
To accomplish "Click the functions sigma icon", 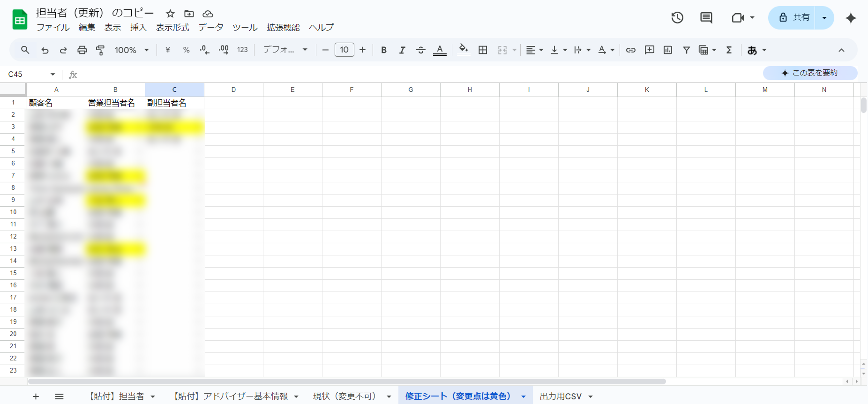I will [x=729, y=50].
